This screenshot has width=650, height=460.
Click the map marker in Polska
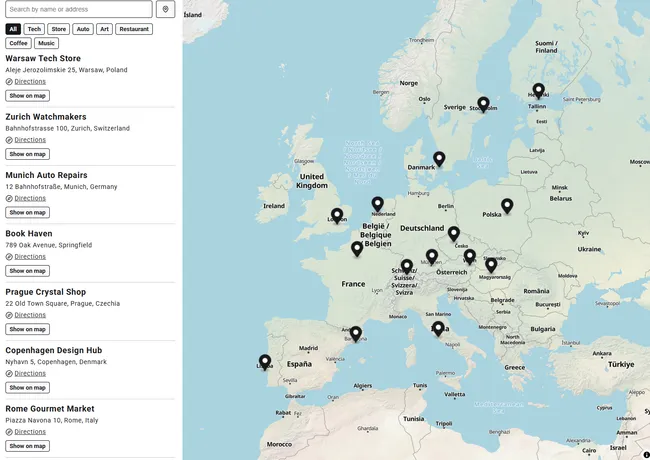point(507,206)
